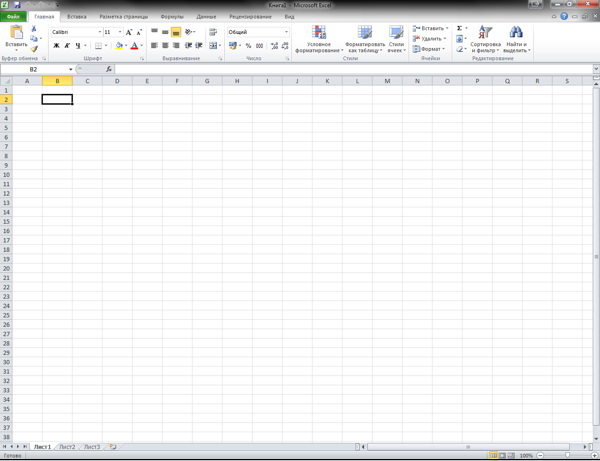Click the Paste (Вставить) clipboard icon
The height and width of the screenshot is (461, 600).
click(x=16, y=35)
